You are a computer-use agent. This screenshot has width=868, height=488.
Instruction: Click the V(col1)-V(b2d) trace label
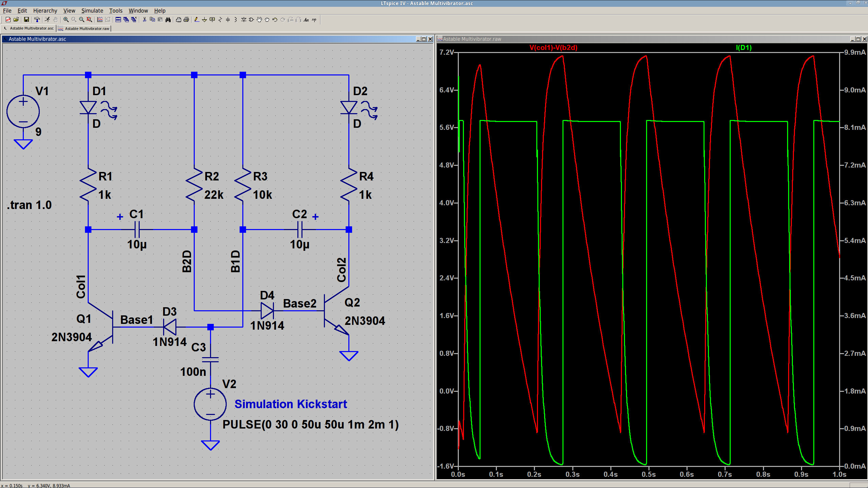pyautogui.click(x=553, y=48)
